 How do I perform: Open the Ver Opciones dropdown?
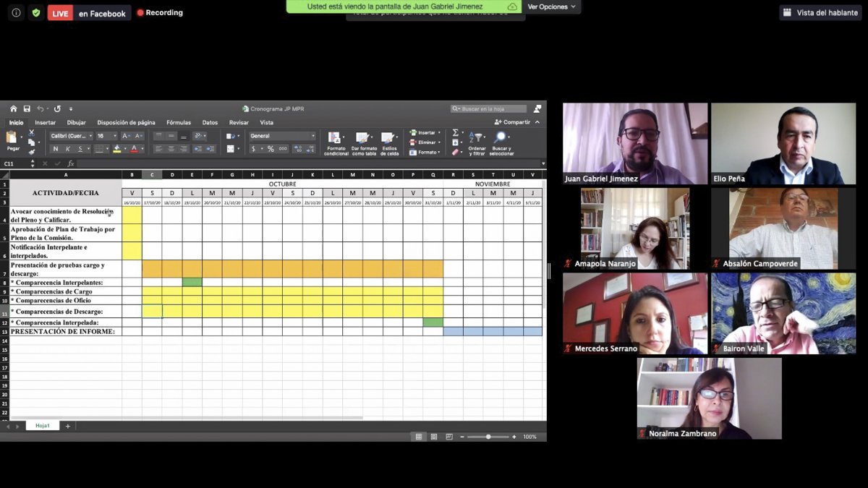point(551,7)
